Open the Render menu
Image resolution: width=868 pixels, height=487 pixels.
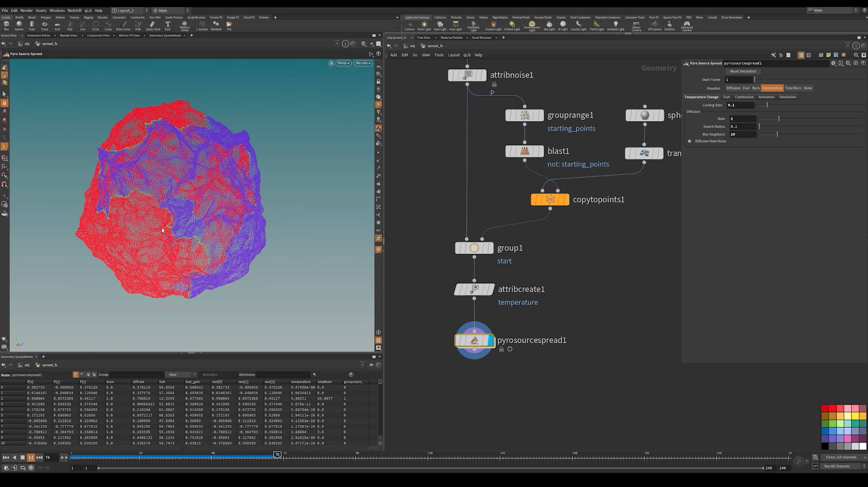(x=26, y=10)
